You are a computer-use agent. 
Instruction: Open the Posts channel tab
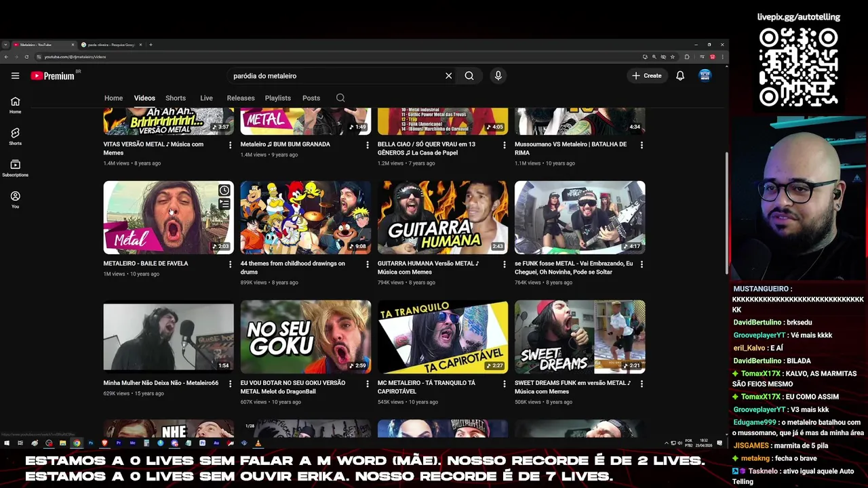tap(311, 98)
